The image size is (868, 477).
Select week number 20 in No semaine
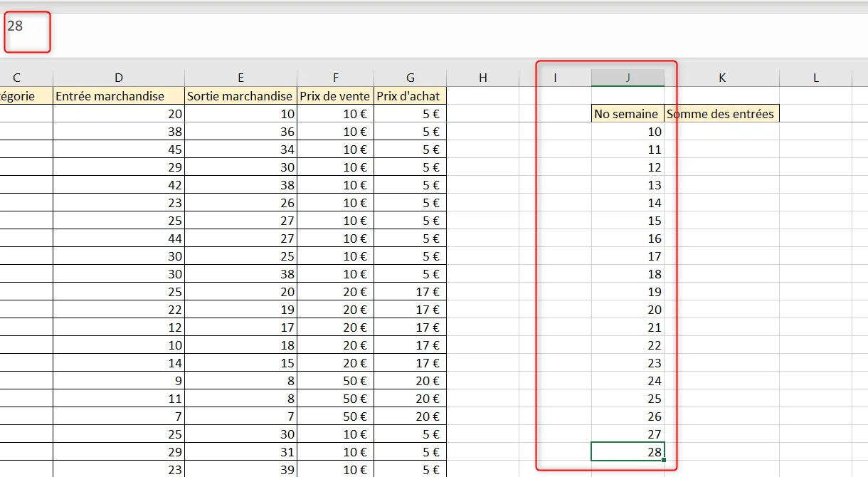coord(628,310)
